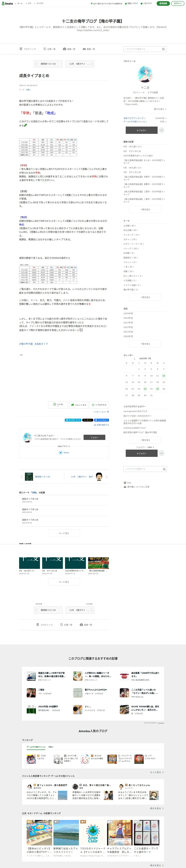
Task: Click the Ameba logo in header
Action: pyautogui.click(x=7, y=3)
